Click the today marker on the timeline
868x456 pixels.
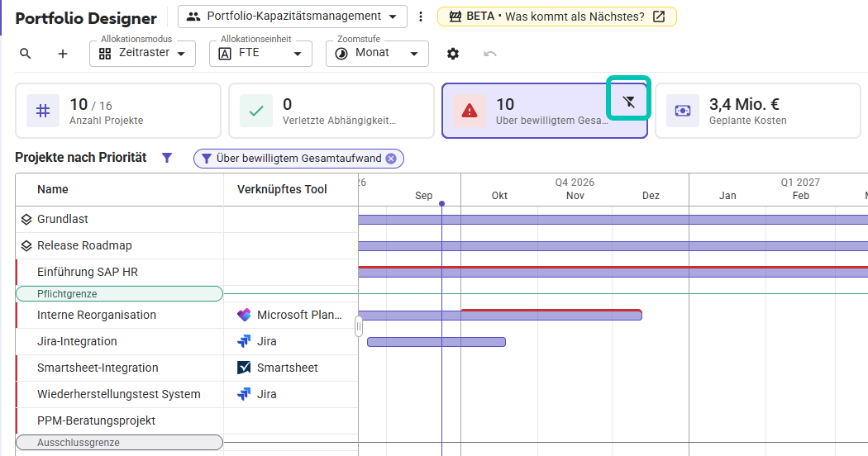[x=441, y=204]
